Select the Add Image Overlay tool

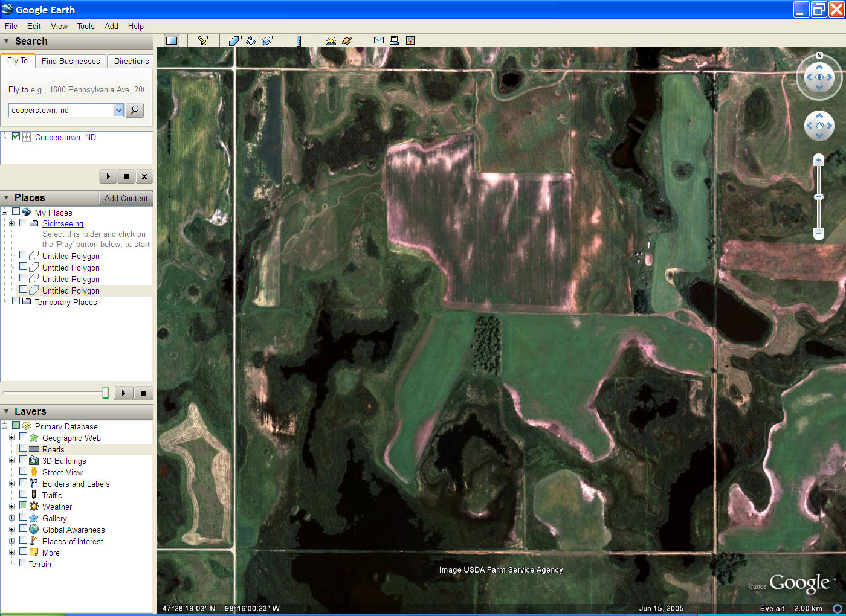coord(268,40)
